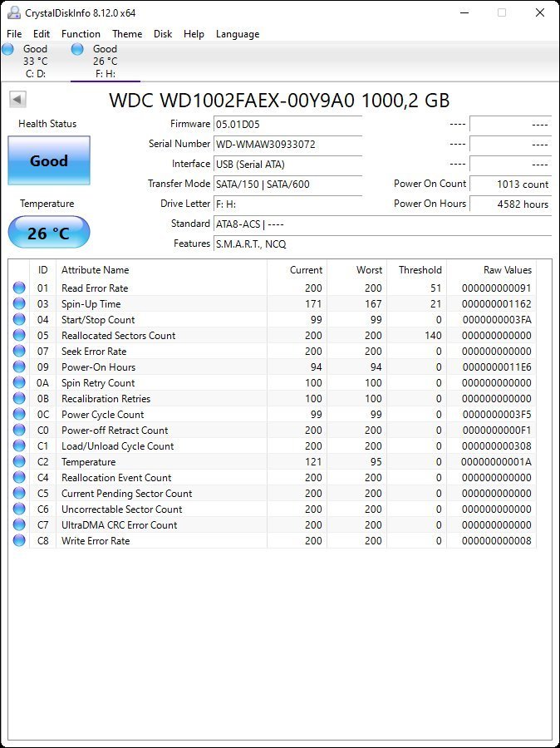Open the Function menu
The width and height of the screenshot is (560, 748).
coord(81,34)
